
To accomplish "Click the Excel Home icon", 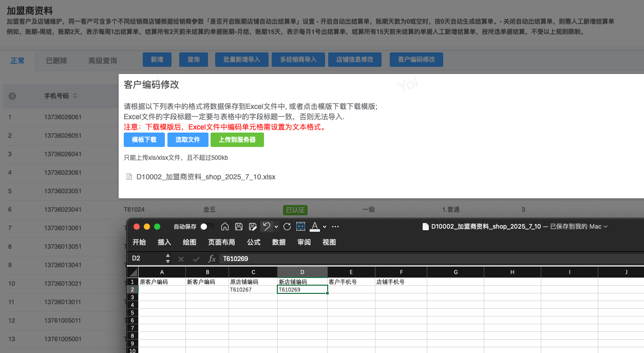I will (225, 227).
